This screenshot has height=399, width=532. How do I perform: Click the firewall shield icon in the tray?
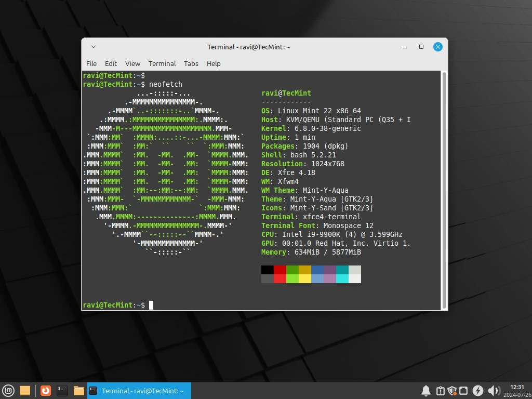click(x=452, y=390)
